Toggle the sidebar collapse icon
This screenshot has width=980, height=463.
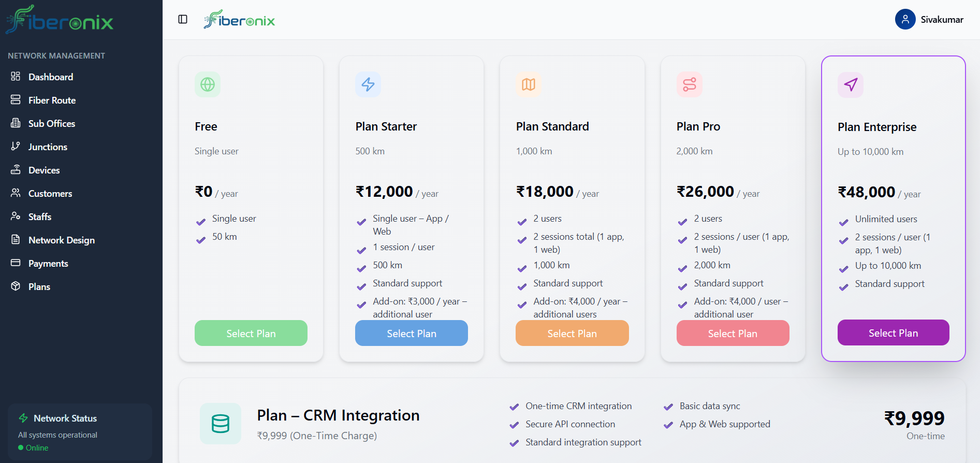tap(183, 19)
